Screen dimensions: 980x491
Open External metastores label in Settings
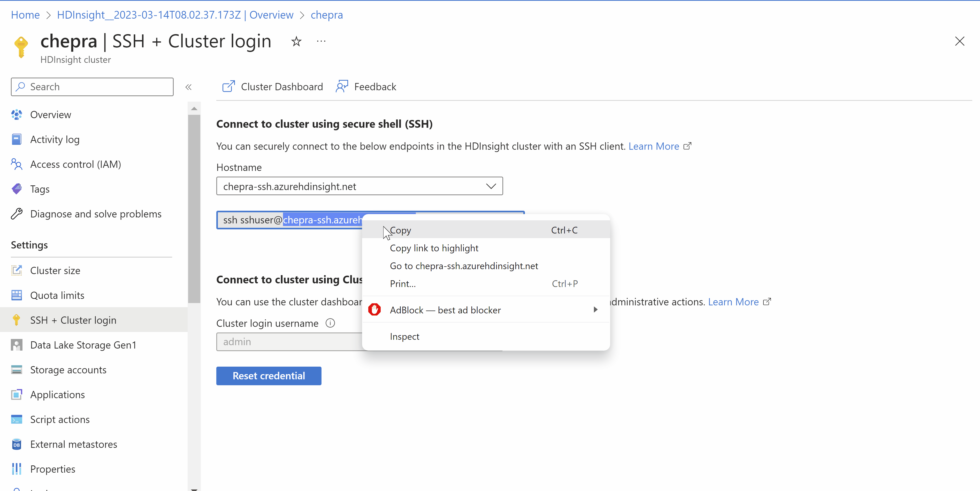pos(73,444)
